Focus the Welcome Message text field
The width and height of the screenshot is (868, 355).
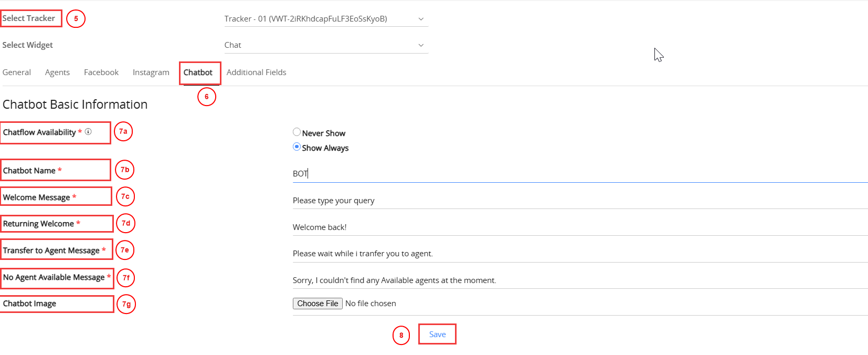577,201
